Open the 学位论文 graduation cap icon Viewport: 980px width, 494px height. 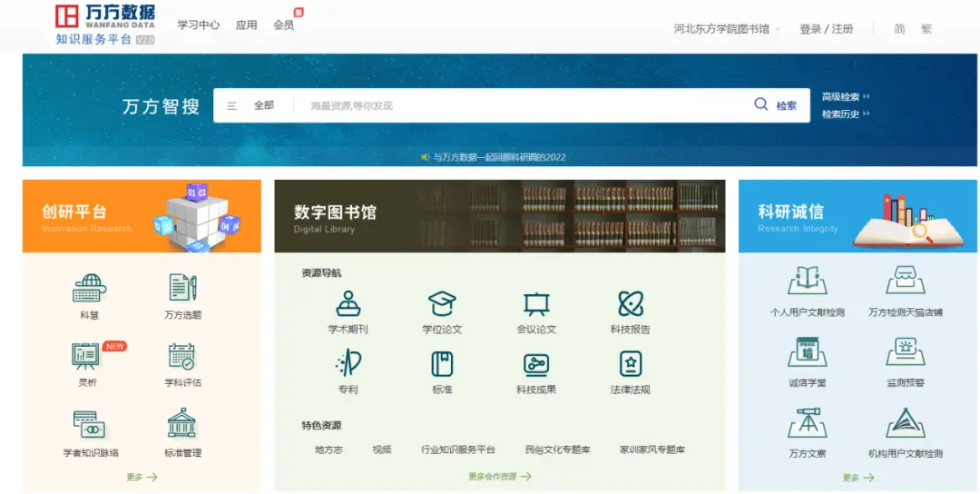[x=442, y=303]
